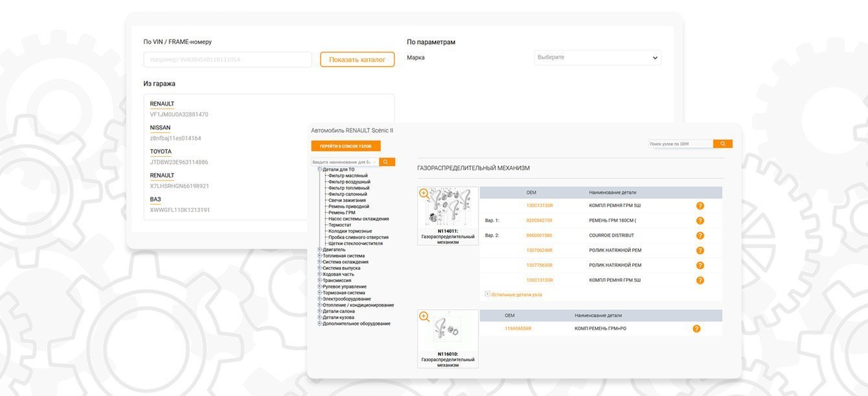Open OEM number link 130706246R
Screen dimensions: 868x396
click(x=540, y=250)
